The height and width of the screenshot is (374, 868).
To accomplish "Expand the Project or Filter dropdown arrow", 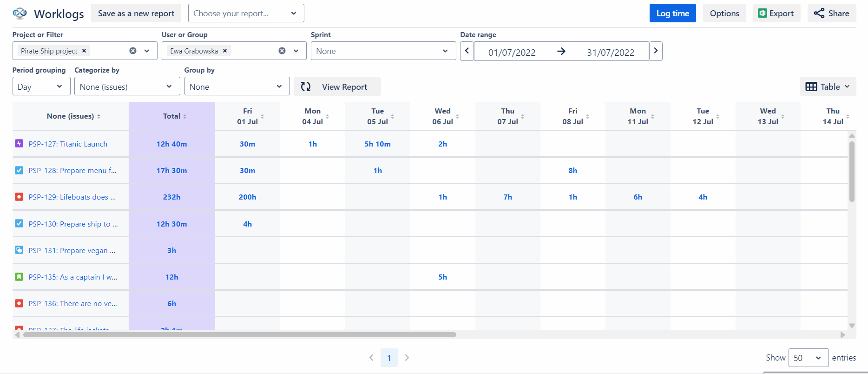I will 147,51.
